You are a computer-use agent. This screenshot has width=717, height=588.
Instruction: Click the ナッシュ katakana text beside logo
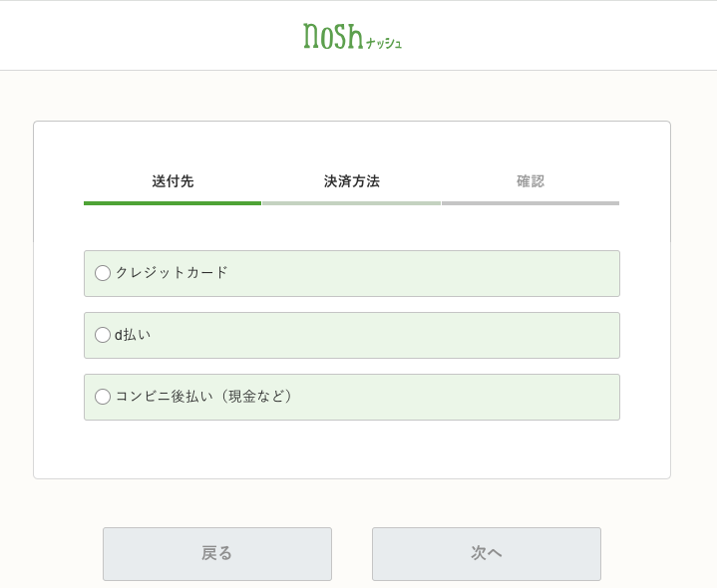tap(384, 43)
